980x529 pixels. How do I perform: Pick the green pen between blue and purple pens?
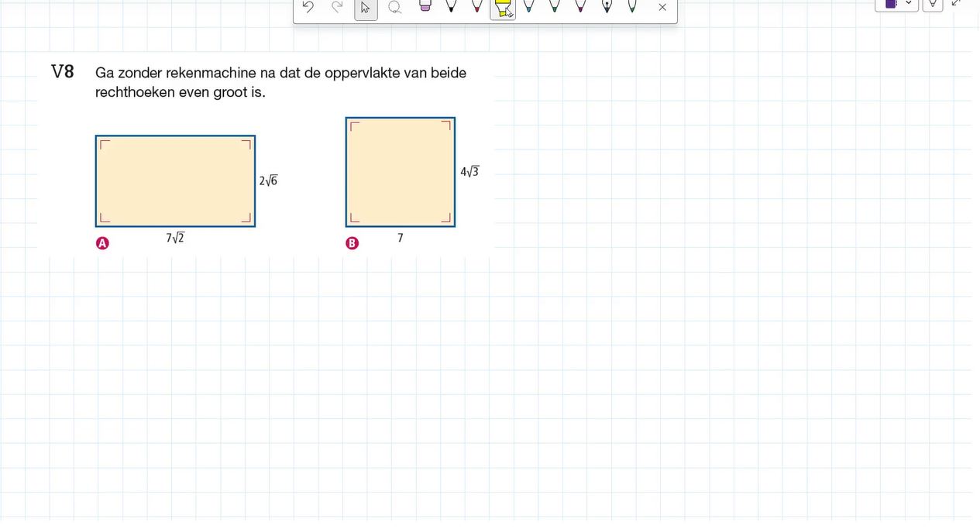555,6
